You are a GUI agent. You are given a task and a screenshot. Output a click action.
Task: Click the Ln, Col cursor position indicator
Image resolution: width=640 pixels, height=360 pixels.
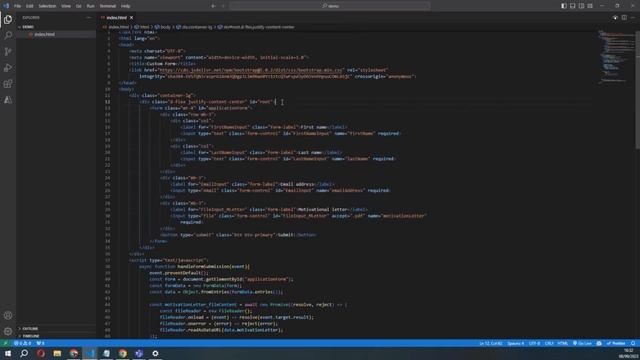pyautogui.click(x=491, y=343)
